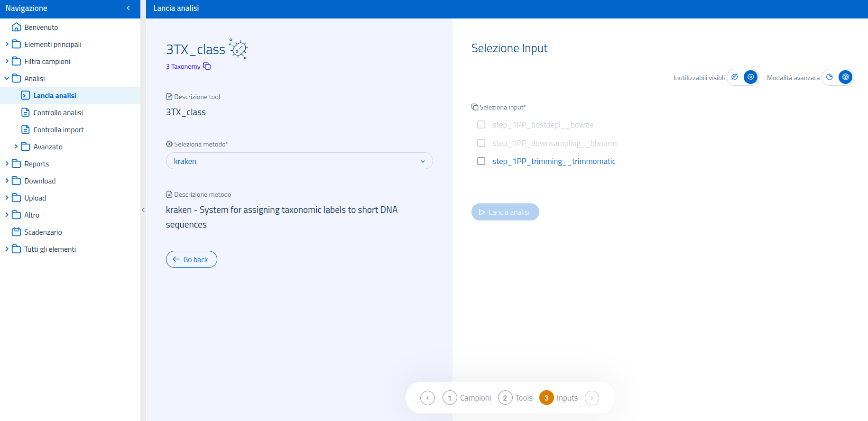Viewport: 868px width, 421px height.
Task: Click the sidebar splitter collapse handle
Action: tap(143, 210)
